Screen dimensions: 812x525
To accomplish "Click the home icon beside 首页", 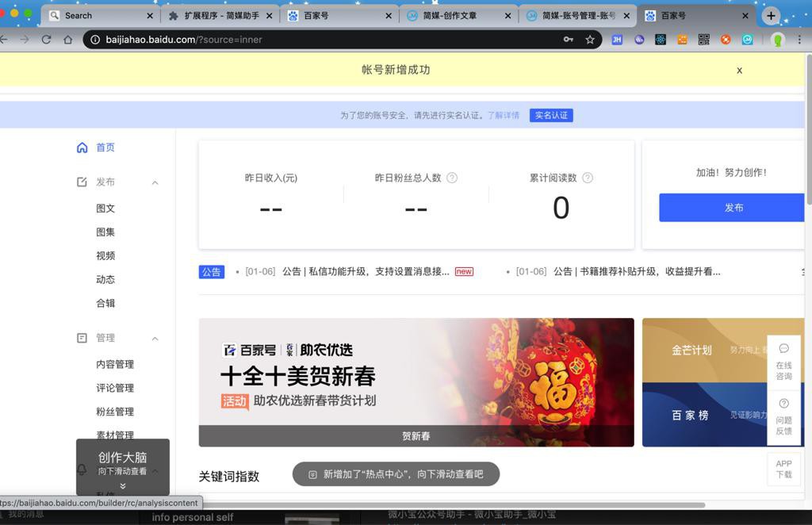I will point(82,148).
